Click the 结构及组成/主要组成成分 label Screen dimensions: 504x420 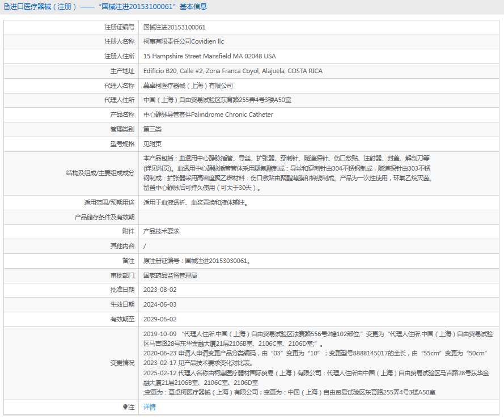100,173
